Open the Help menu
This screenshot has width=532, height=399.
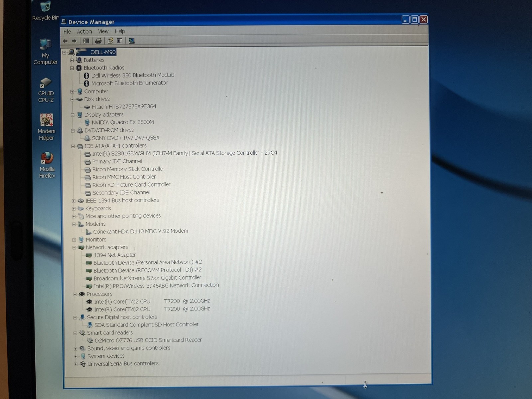point(120,31)
